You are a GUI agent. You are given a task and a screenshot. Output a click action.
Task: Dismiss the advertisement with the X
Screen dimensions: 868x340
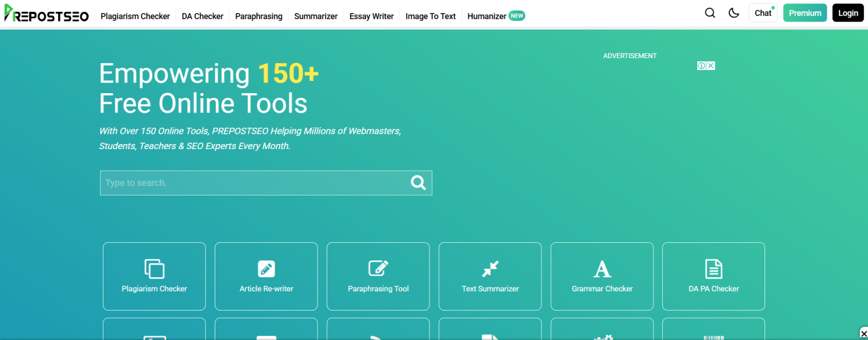(710, 65)
